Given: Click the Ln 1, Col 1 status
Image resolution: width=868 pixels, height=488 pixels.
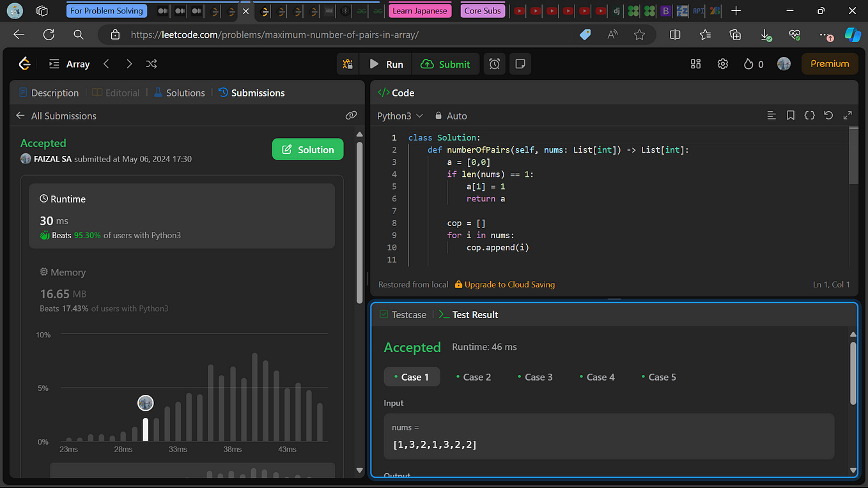Looking at the screenshot, I should click(832, 284).
